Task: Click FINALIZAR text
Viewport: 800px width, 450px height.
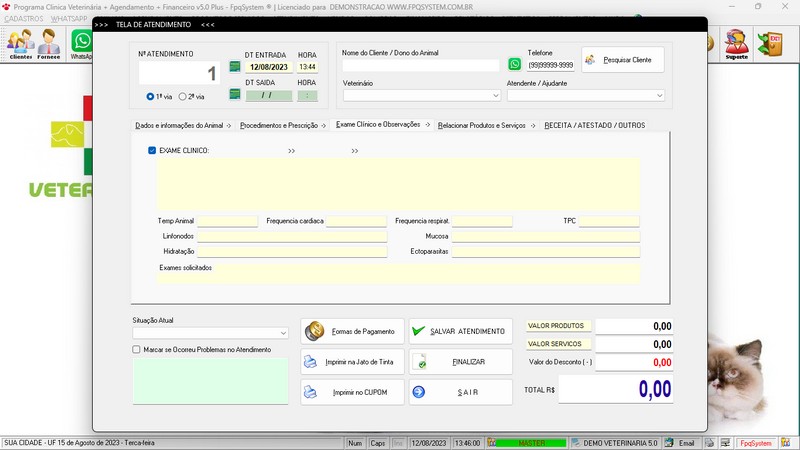Action: pos(468,362)
